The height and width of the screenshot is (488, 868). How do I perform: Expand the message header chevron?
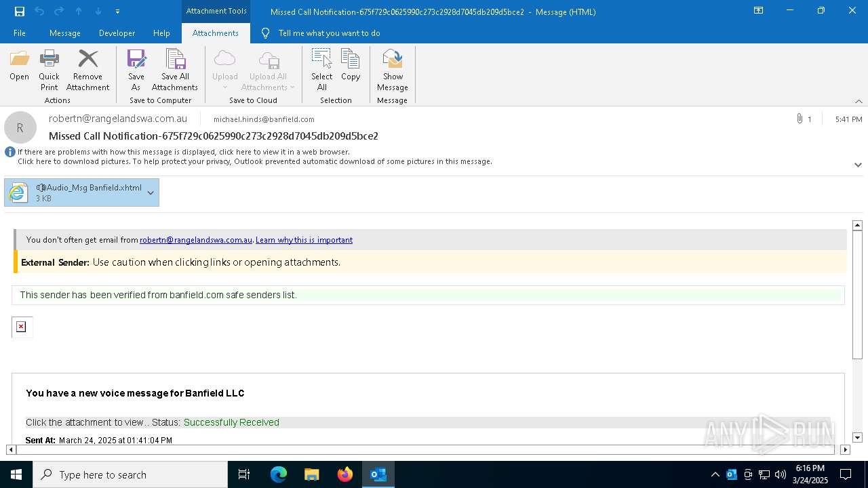(858, 165)
